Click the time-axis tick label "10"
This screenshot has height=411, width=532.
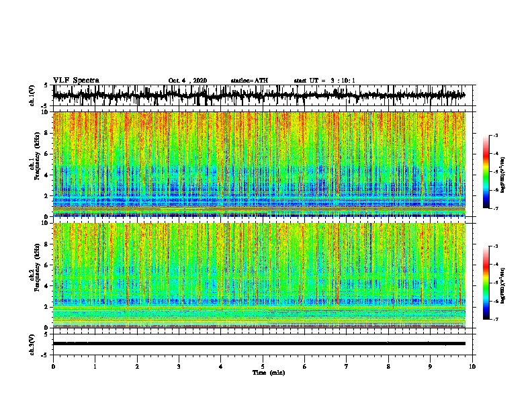(x=472, y=367)
